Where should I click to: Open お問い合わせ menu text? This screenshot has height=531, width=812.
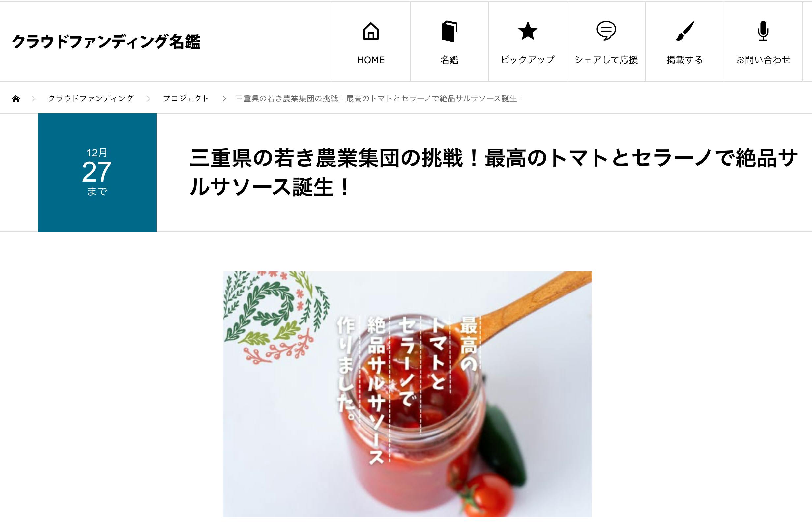tap(763, 60)
